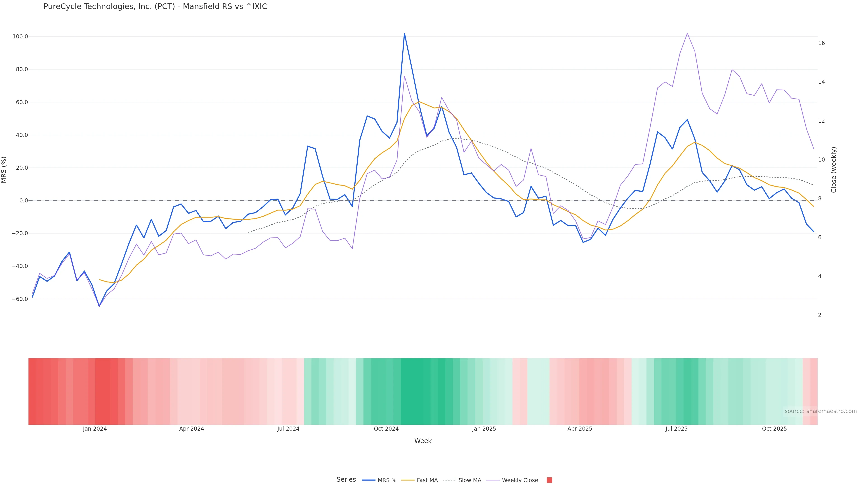Click the Close (weekly) right axis title
This screenshot has width=868, height=488.
tap(834, 170)
